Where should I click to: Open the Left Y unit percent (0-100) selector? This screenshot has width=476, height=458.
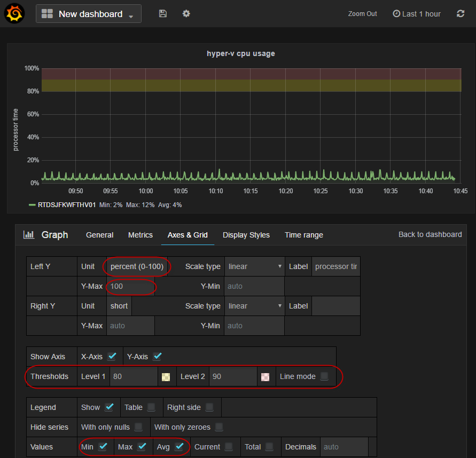coord(137,266)
